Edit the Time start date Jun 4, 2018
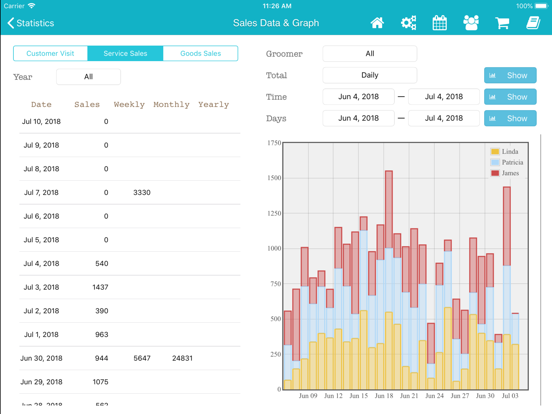Image resolution: width=552 pixels, height=414 pixels. (x=358, y=97)
